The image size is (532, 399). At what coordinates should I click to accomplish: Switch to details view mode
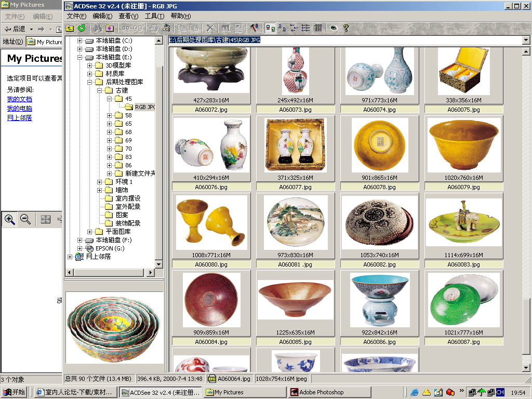[318, 28]
